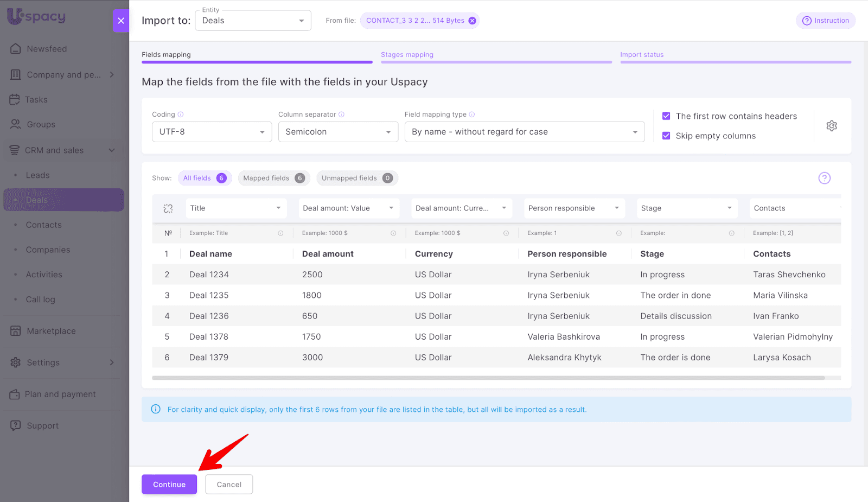This screenshot has height=503, width=868.
Task: Open Newsfeed from the sidebar
Action: (x=47, y=49)
